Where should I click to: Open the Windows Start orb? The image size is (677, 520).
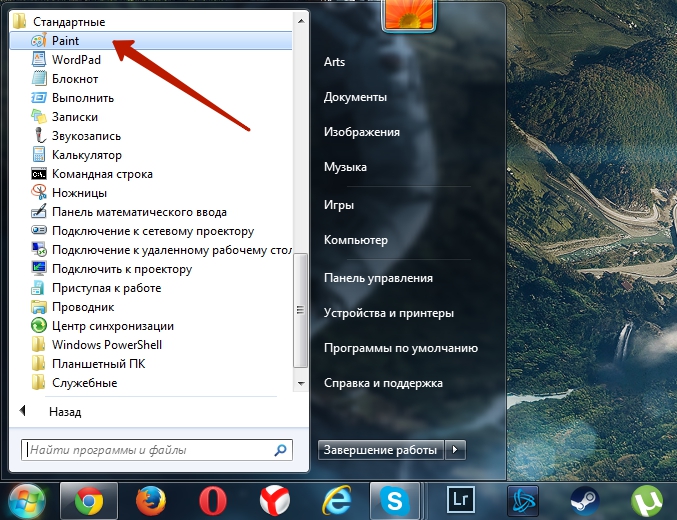(x=27, y=502)
